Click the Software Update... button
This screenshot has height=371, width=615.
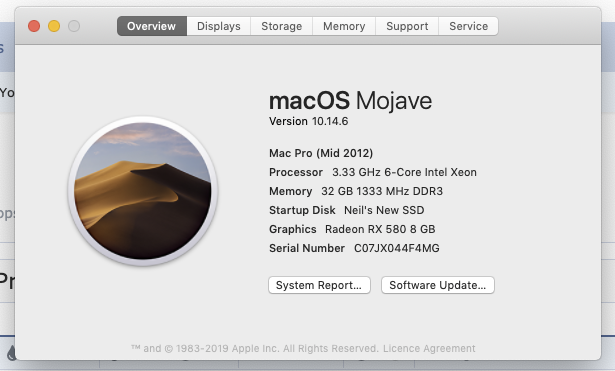(438, 285)
